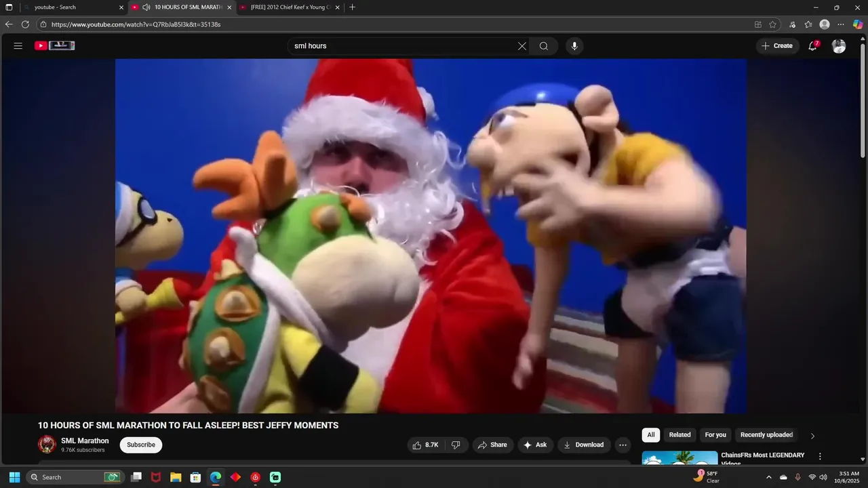This screenshot has height=488, width=868.
Task: Open ChainsFRs Most LEGENDARY video title
Action: pyautogui.click(x=763, y=459)
